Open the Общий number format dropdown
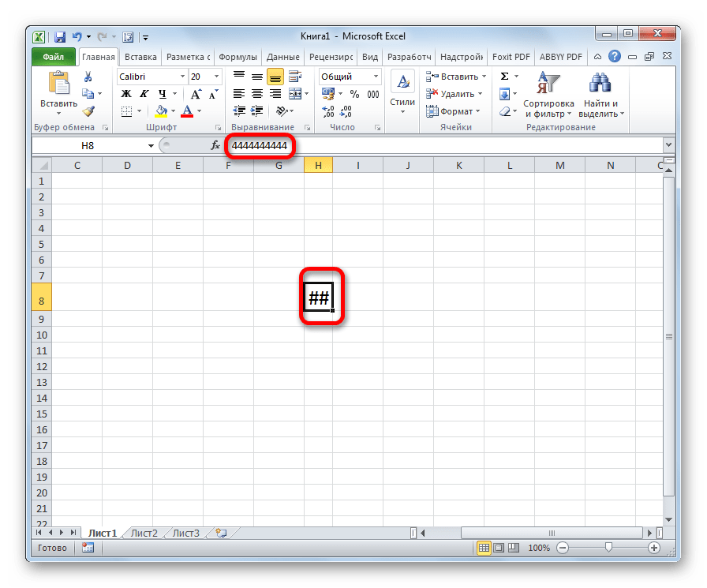707x588 pixels. [x=376, y=77]
